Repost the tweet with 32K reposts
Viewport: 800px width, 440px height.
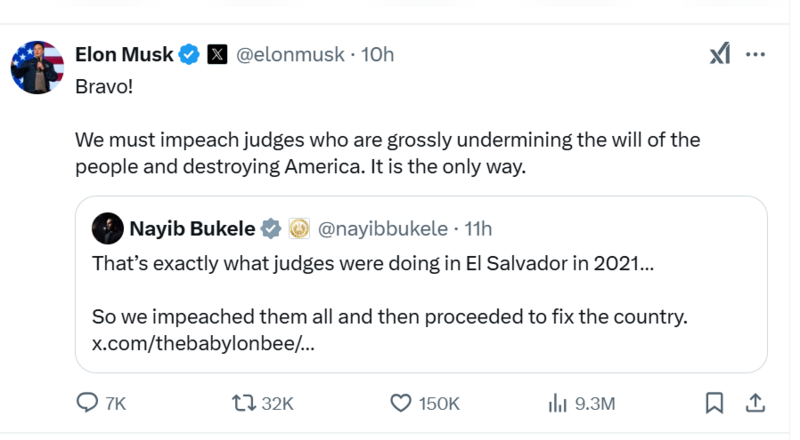[x=241, y=402]
